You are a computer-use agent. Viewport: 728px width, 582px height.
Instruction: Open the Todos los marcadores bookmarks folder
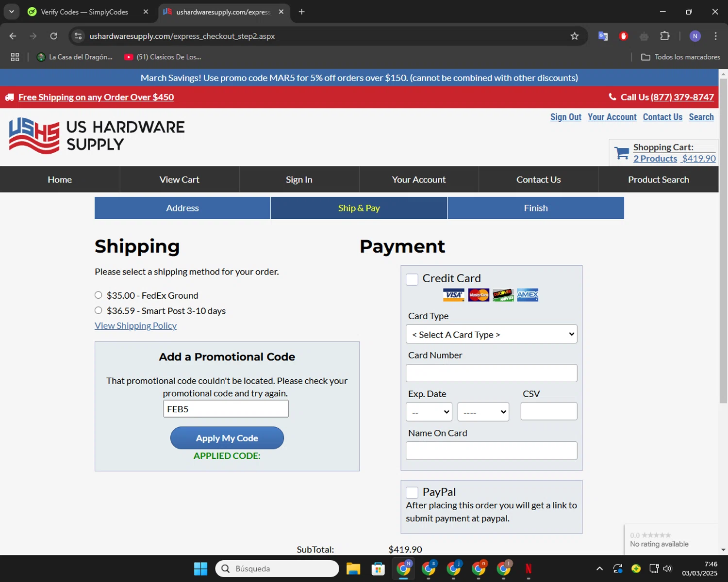pyautogui.click(x=680, y=57)
